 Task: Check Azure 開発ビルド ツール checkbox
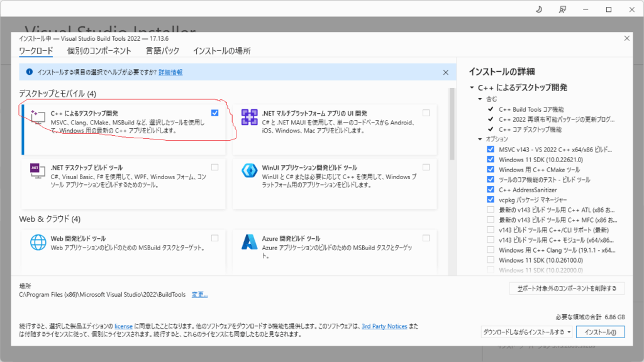[426, 238]
